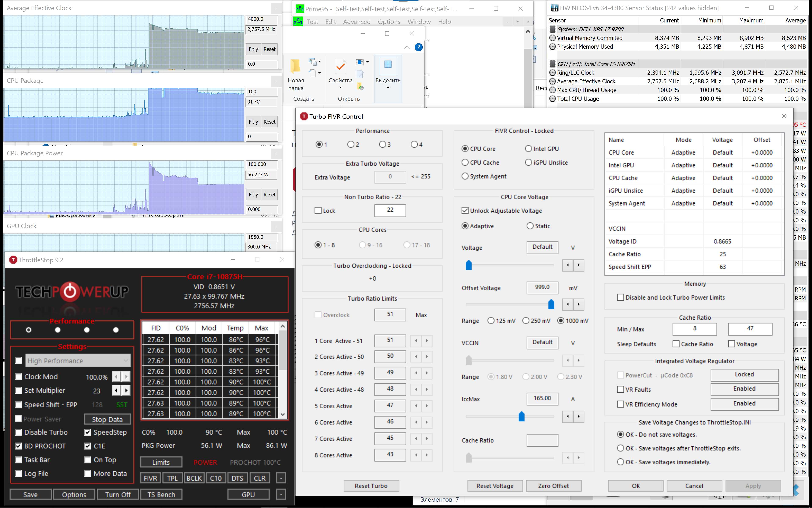Open Prime95 Options menu
The image size is (812, 508).
[x=389, y=22]
